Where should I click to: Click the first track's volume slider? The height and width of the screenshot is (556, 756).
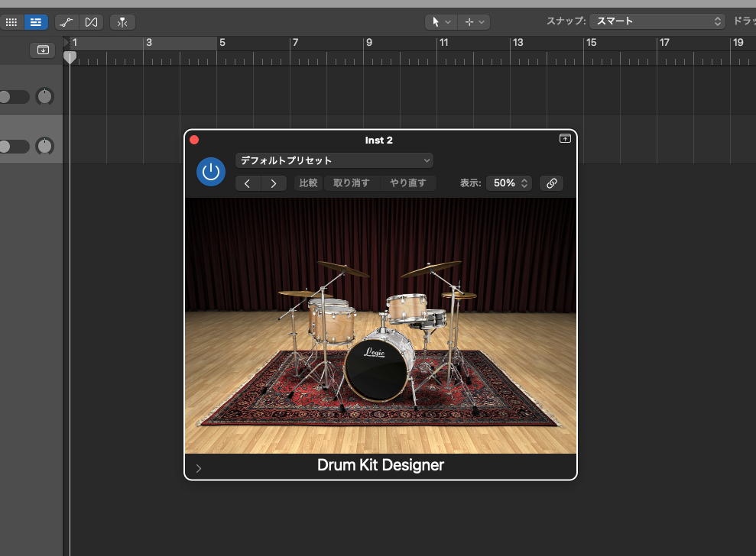tap(13, 97)
